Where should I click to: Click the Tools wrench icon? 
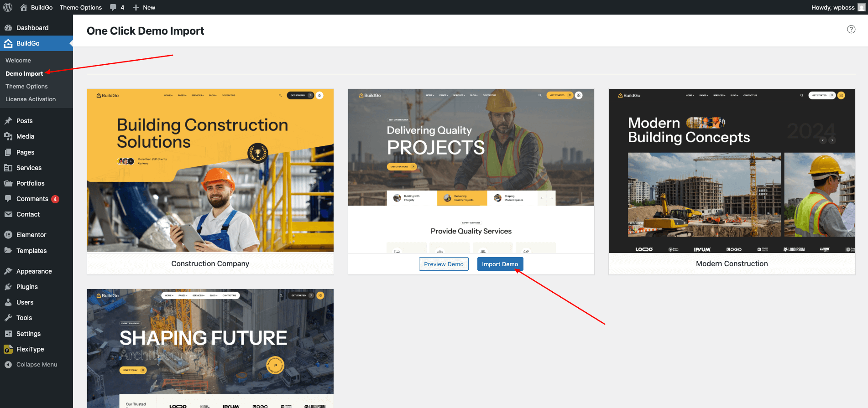tap(8, 318)
